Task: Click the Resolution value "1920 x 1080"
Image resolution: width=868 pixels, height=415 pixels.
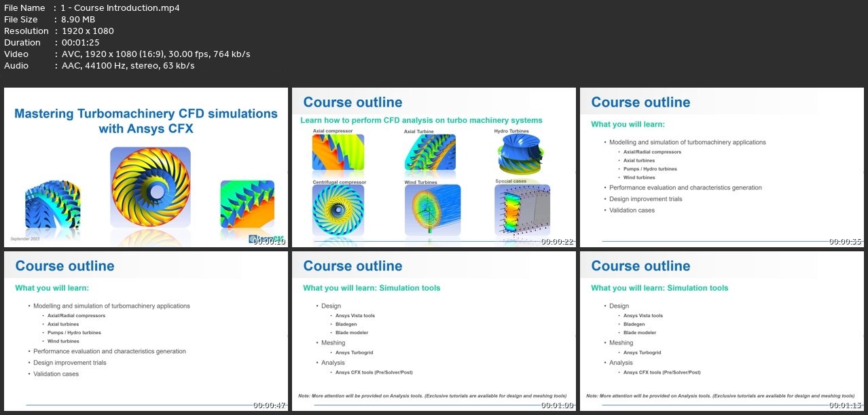Action: [x=88, y=31]
